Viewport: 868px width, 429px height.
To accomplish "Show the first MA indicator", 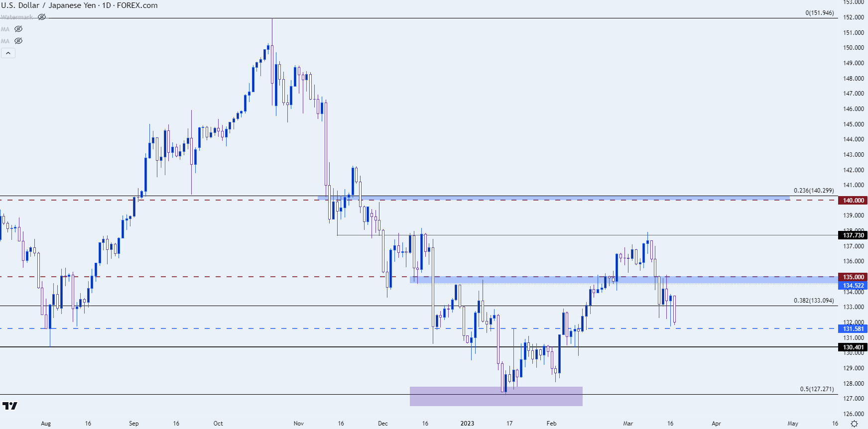I will pos(18,29).
